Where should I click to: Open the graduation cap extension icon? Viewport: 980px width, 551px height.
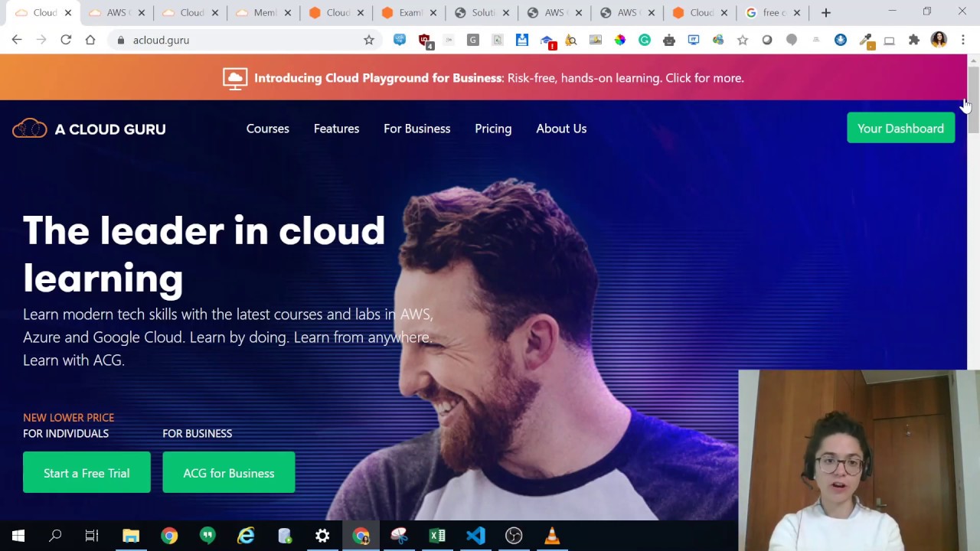(547, 41)
